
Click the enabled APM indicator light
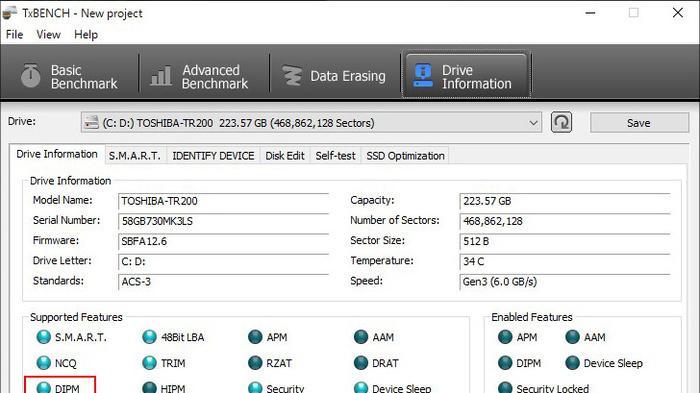point(505,337)
